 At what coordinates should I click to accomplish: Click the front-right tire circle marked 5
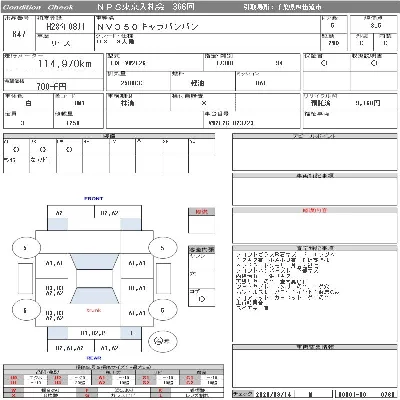pos(162,248)
